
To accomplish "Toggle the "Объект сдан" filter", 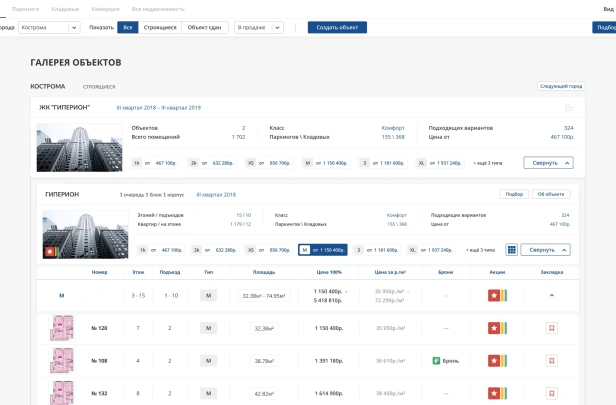I will tap(204, 27).
